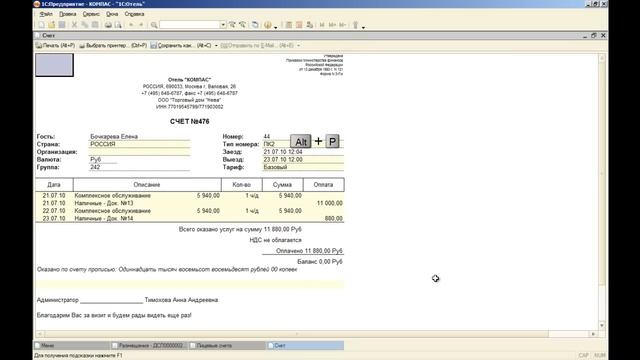Viewport: 640px width, 360px height.
Task: Click the horizontal scrollbar left arrow
Action: tap(40, 334)
